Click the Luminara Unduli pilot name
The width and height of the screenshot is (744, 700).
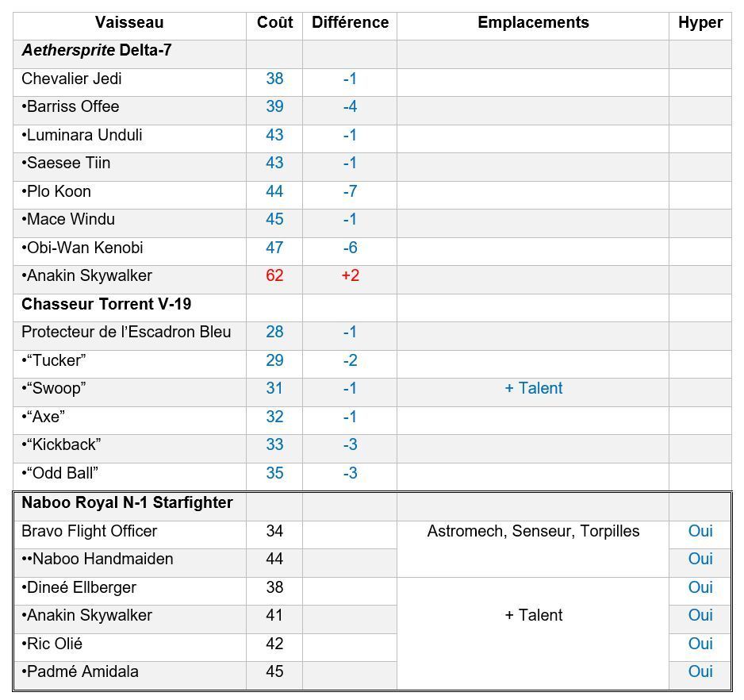click(x=82, y=135)
